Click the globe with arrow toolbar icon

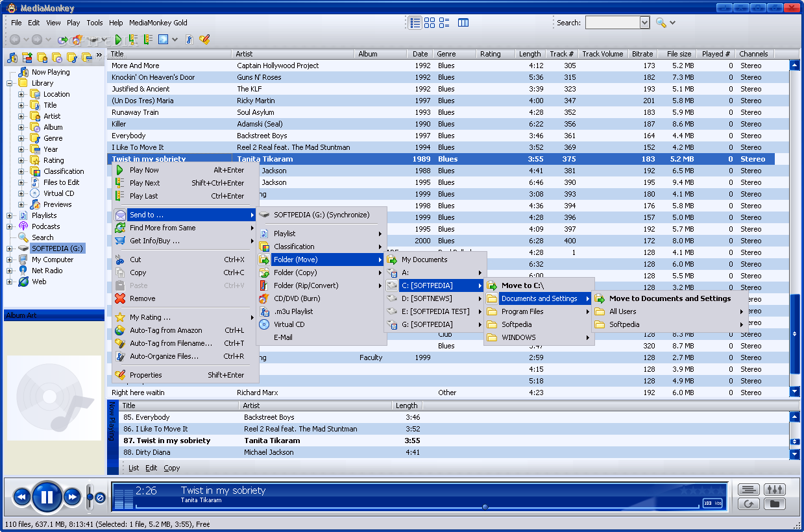point(62,40)
